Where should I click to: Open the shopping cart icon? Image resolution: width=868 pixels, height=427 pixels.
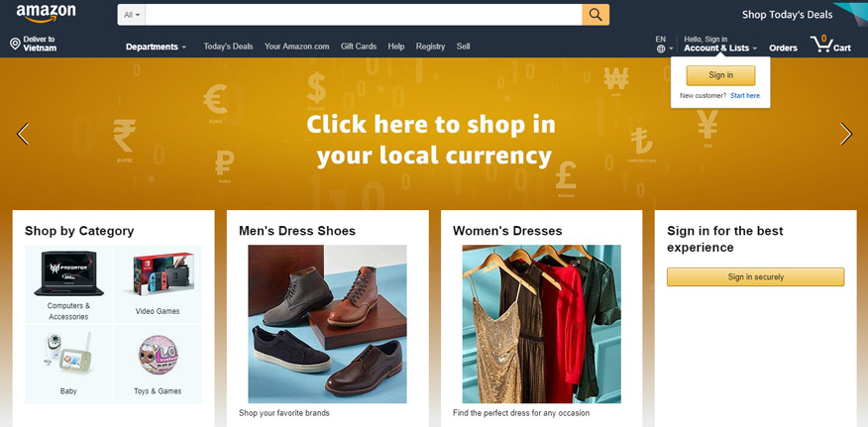[x=821, y=44]
